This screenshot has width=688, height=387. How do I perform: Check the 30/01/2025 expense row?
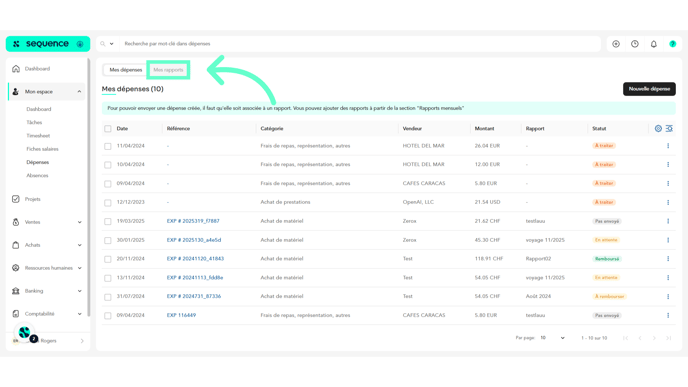(x=108, y=240)
